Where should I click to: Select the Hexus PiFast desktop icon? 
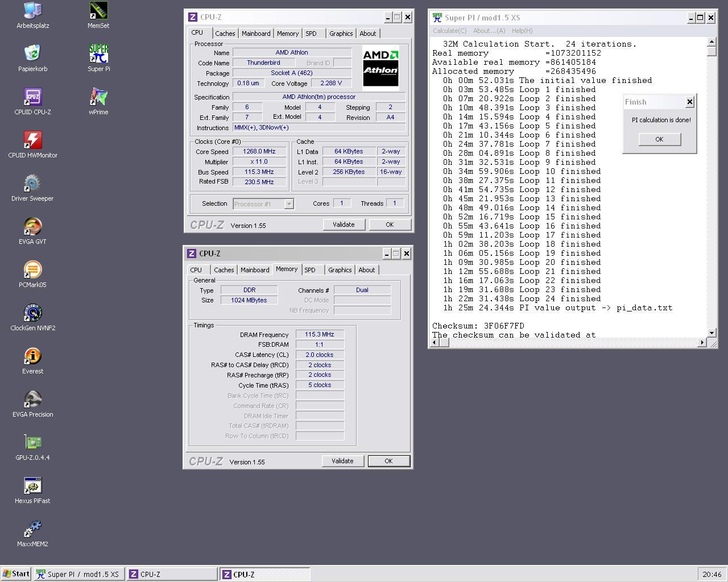click(x=32, y=490)
